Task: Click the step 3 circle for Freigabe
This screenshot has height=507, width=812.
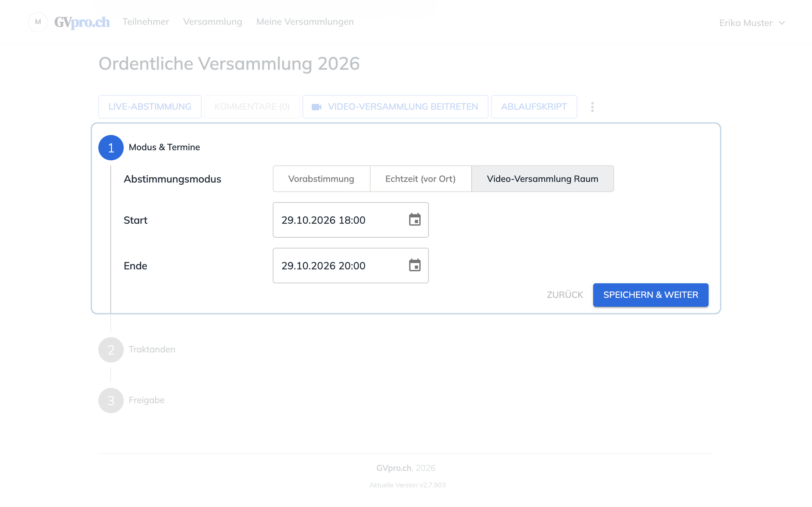Action: 111,400
